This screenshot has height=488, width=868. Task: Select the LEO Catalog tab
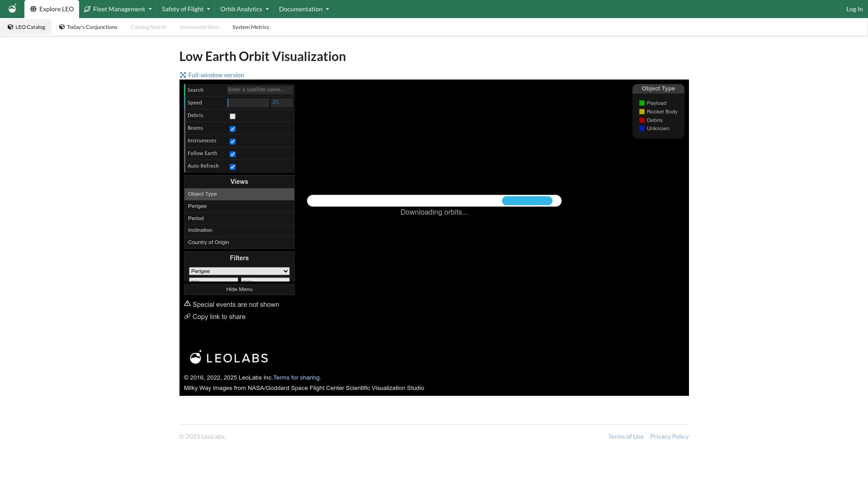26,27
